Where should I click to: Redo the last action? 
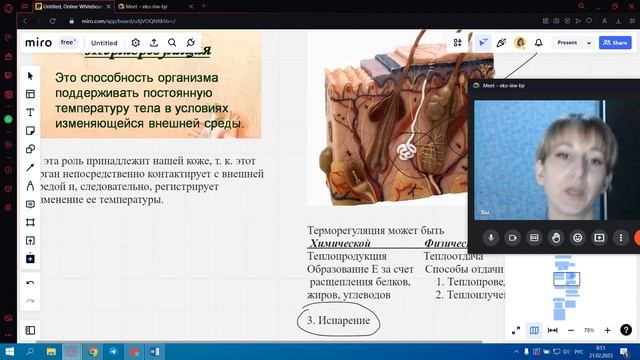click(30, 301)
